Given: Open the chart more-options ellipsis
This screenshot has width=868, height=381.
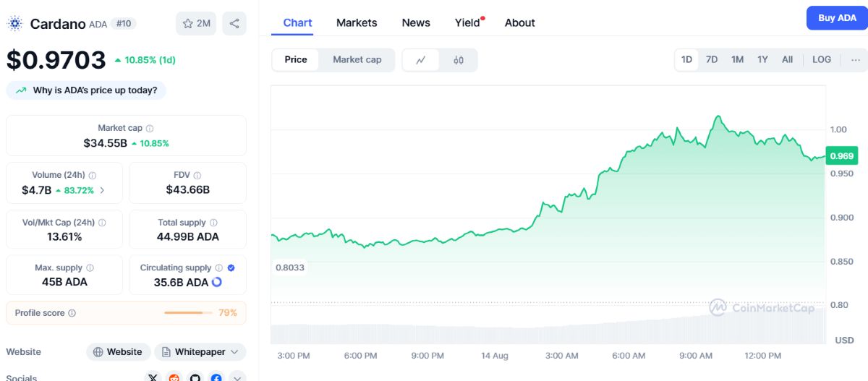Looking at the screenshot, I should 856,60.
